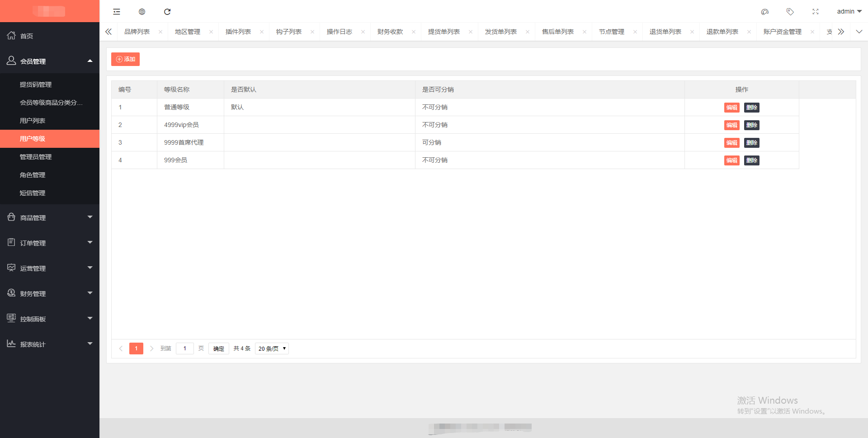Image resolution: width=868 pixels, height=438 pixels.
Task: Confirm page jump with 确定 button
Action: [219, 349]
